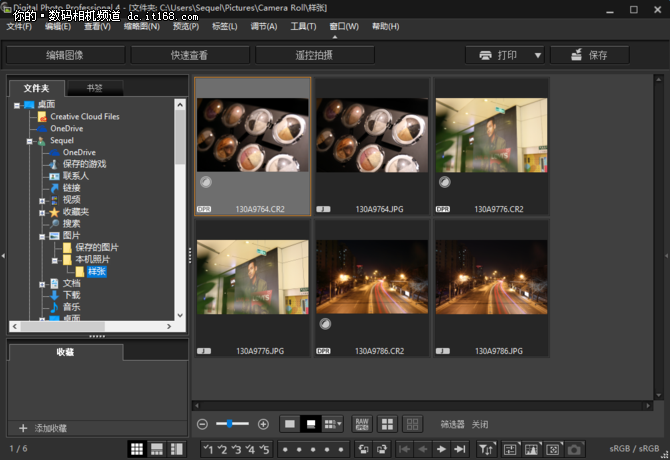Rotate image left

tap(364, 449)
